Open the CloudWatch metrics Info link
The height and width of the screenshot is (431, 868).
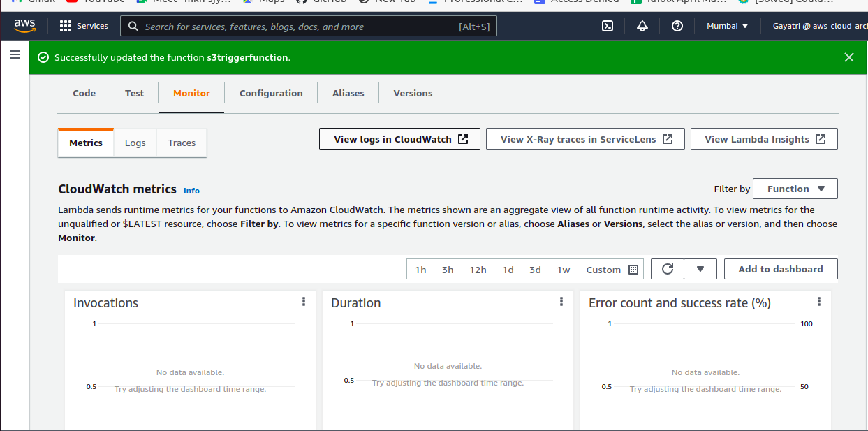pyautogui.click(x=191, y=191)
